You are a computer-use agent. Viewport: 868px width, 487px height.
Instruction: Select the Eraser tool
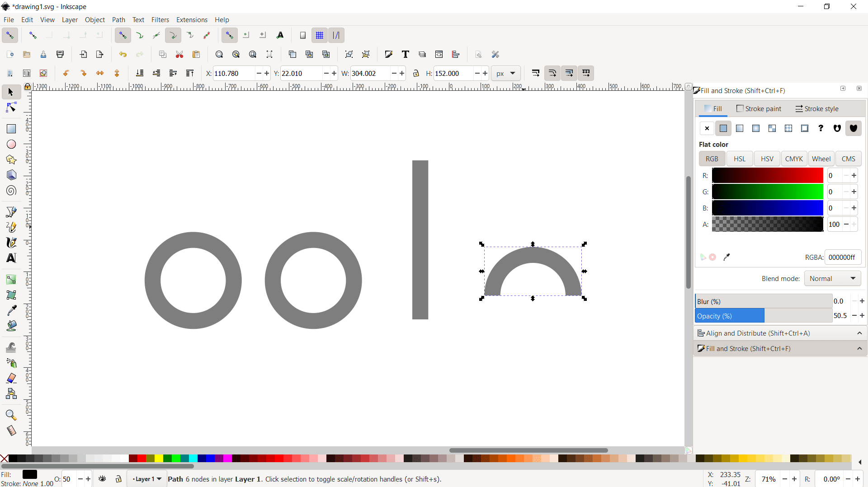pyautogui.click(x=11, y=378)
